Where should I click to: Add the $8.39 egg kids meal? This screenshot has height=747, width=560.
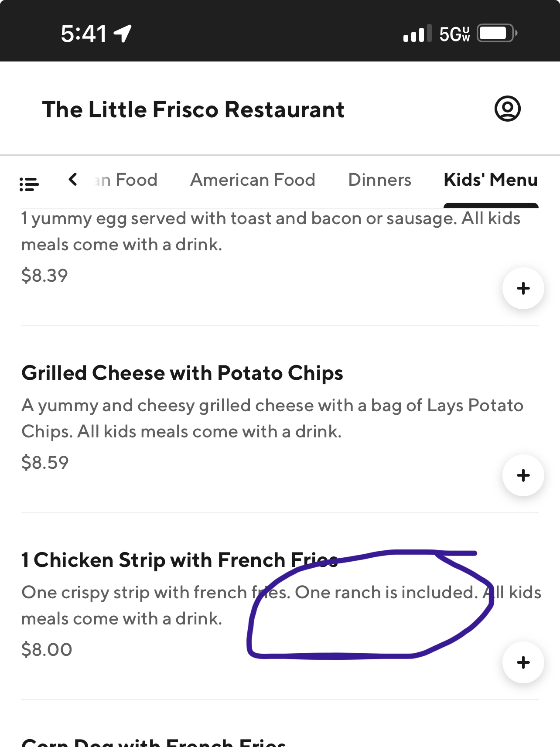pyautogui.click(x=523, y=288)
